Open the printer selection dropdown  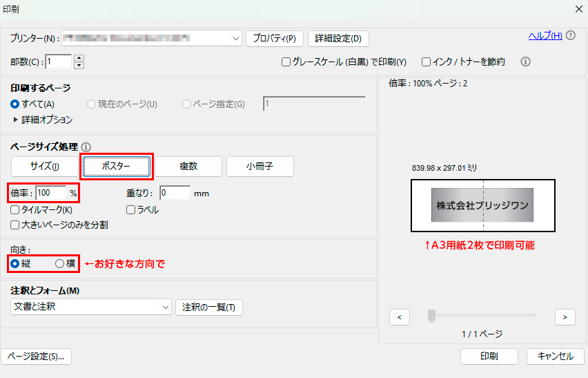pyautogui.click(x=237, y=38)
